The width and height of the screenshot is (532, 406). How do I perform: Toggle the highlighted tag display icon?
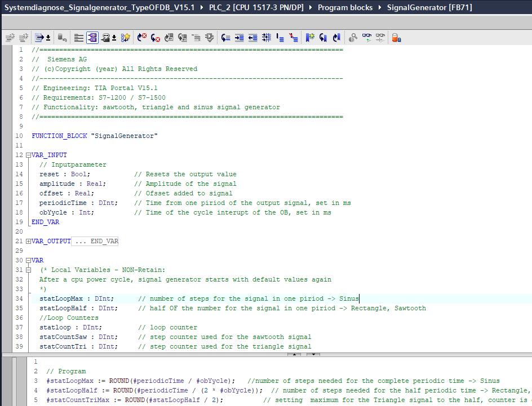92,38
